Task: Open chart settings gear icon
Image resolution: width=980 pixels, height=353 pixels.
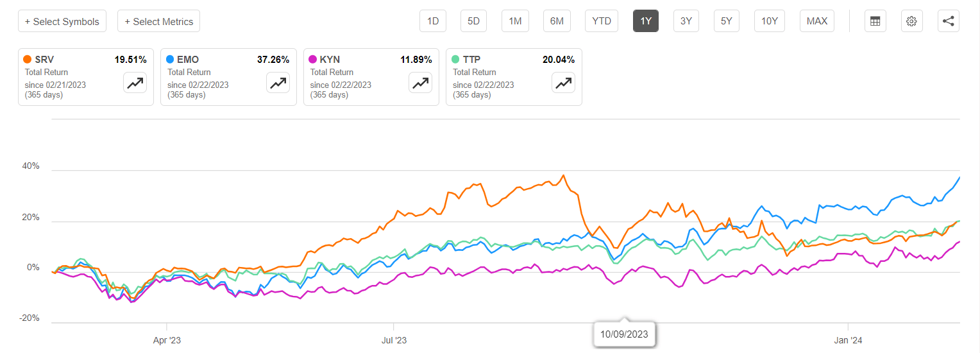Action: click(911, 21)
